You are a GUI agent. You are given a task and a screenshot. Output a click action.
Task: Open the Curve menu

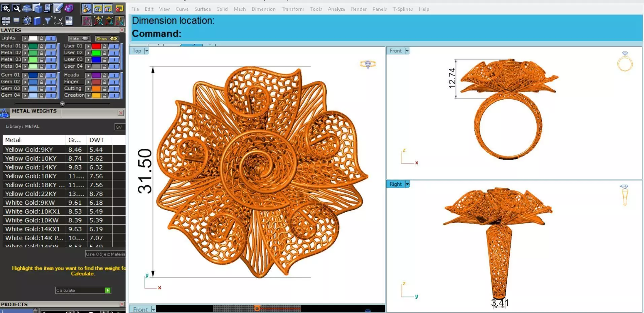tap(182, 9)
